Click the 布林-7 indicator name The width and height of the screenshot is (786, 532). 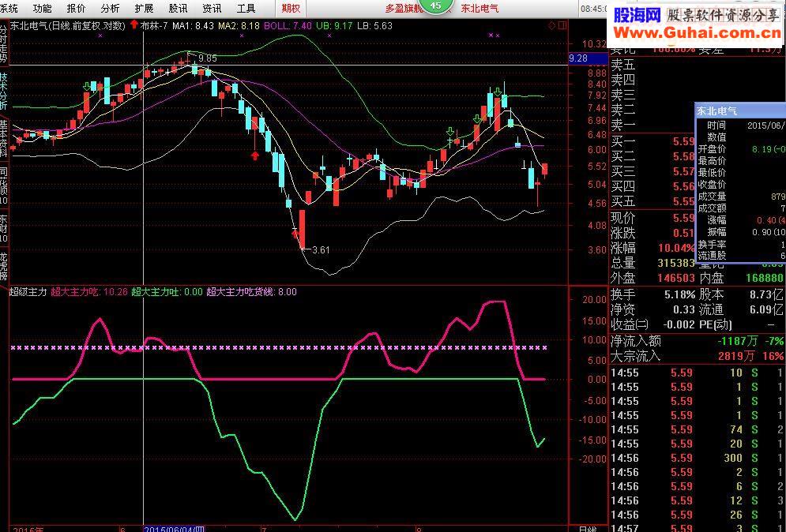click(154, 25)
